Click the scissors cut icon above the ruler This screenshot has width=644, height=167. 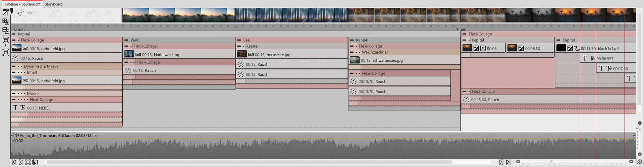[x=20, y=13]
